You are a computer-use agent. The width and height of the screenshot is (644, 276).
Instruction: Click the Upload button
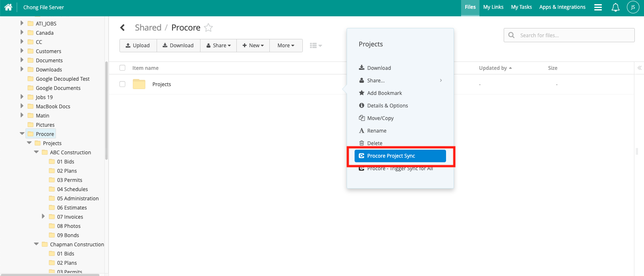(138, 45)
